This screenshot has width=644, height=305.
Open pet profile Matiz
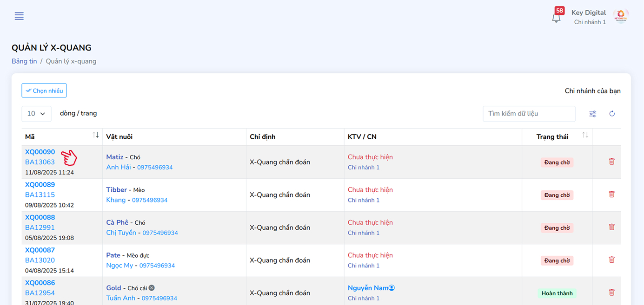coord(115,157)
